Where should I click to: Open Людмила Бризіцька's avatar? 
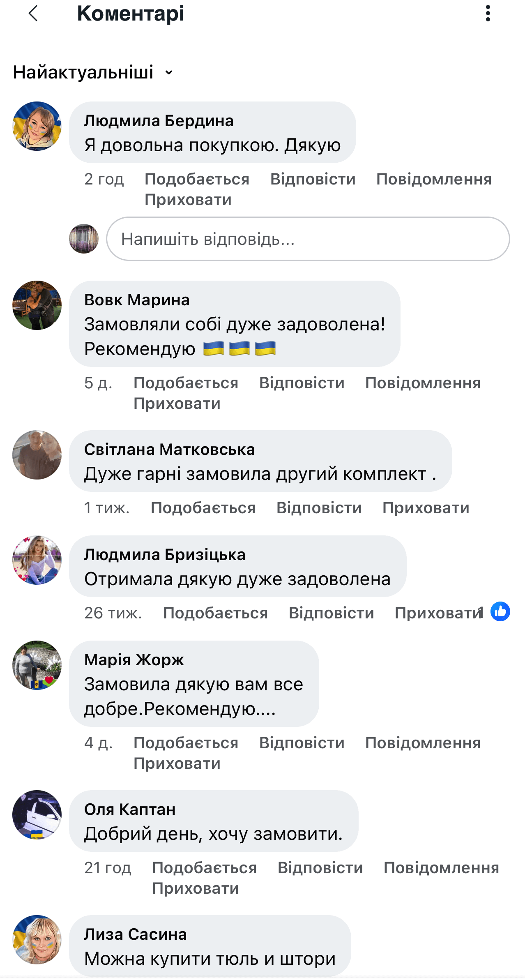coord(37,560)
